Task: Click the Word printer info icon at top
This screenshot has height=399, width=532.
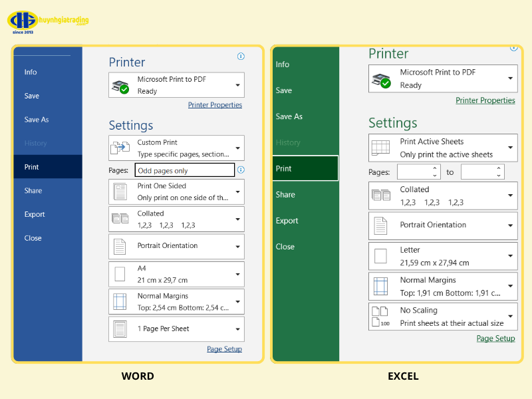Action: tap(241, 57)
